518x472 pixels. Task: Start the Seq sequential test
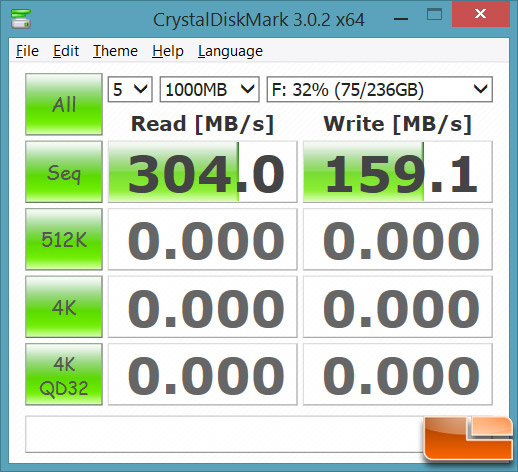point(64,172)
